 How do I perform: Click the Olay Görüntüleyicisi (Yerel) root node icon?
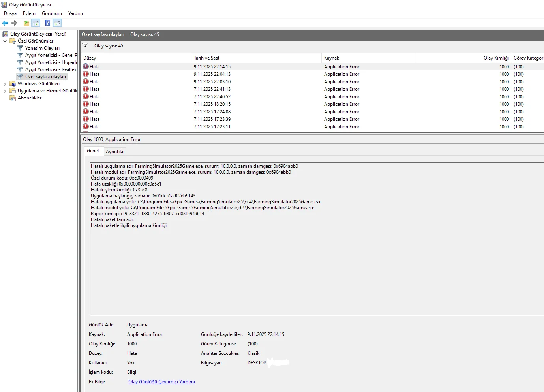coord(6,34)
